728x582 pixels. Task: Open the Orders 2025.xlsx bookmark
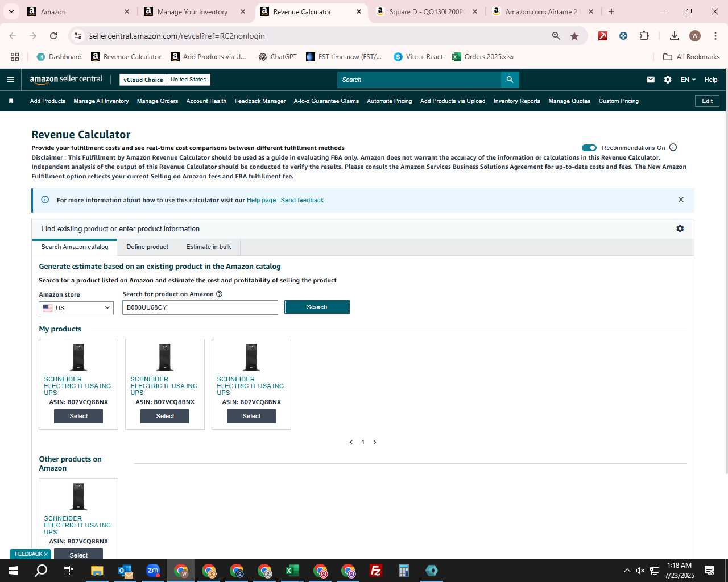click(483, 57)
